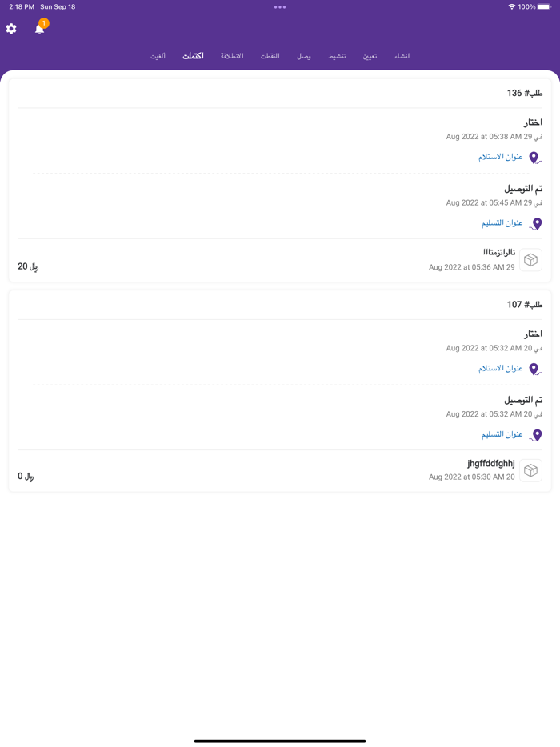The height and width of the screenshot is (747, 560).
Task: Switch to the ألغيت tab
Action: click(158, 56)
